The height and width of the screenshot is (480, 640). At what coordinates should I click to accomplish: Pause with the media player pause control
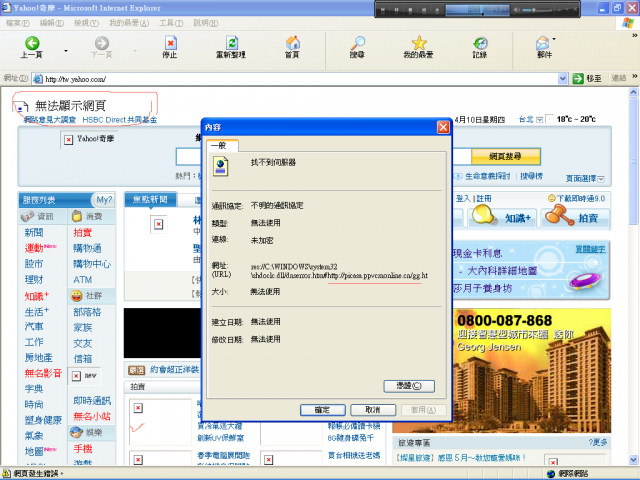396,10
